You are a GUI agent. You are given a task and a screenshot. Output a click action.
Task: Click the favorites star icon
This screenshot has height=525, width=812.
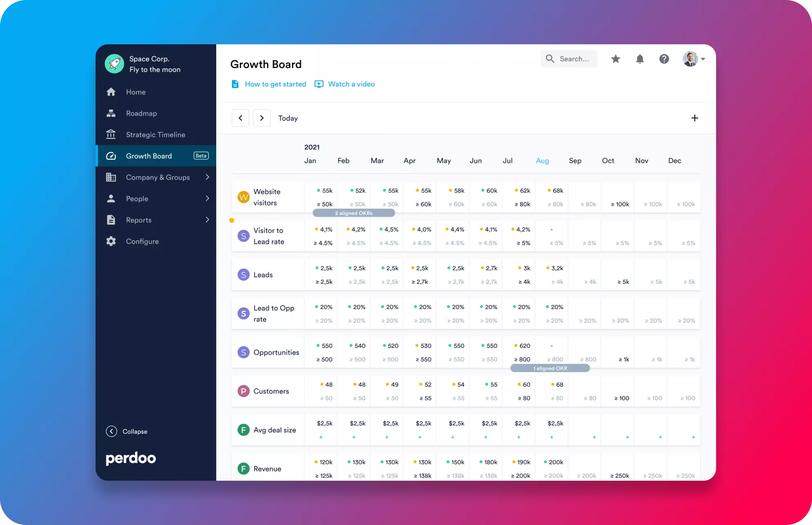click(x=616, y=59)
